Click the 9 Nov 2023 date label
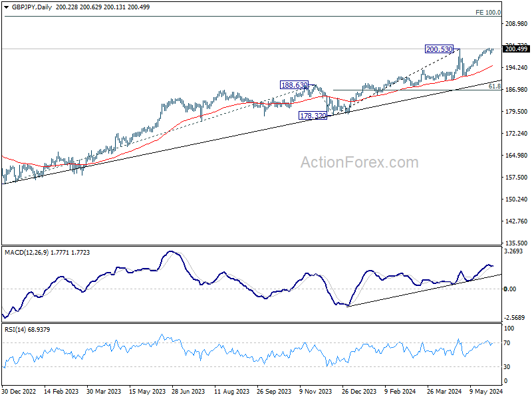This screenshot has height=399, width=532. tap(316, 392)
